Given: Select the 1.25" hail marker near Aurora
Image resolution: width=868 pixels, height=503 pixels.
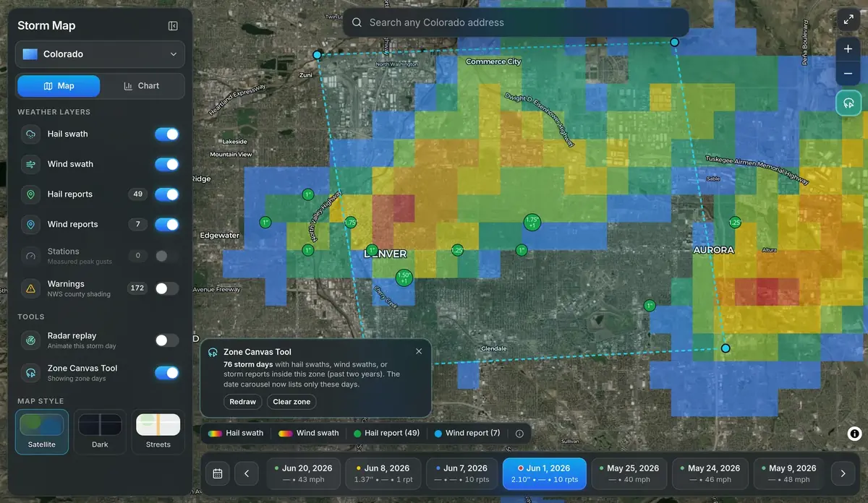Looking at the screenshot, I should [x=735, y=223].
